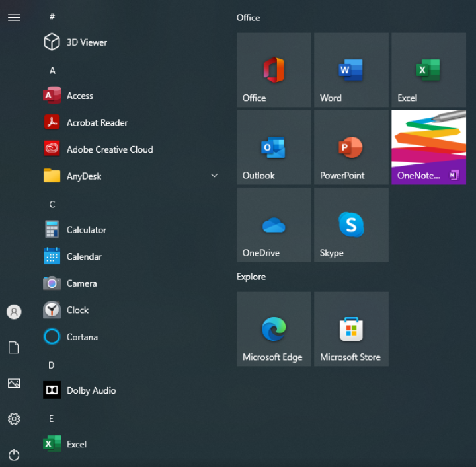Viewport: 476px width, 467px height.
Task: Open the AnyDesk folder icon
Action: click(52, 176)
